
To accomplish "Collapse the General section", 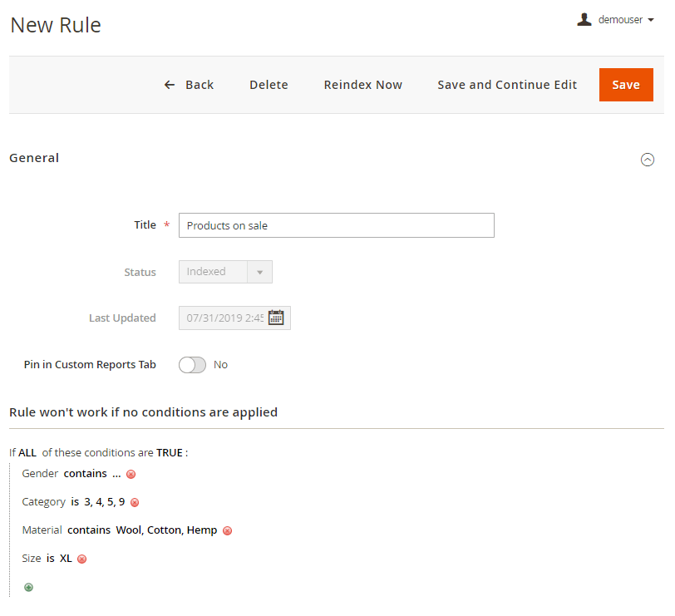I will click(648, 160).
